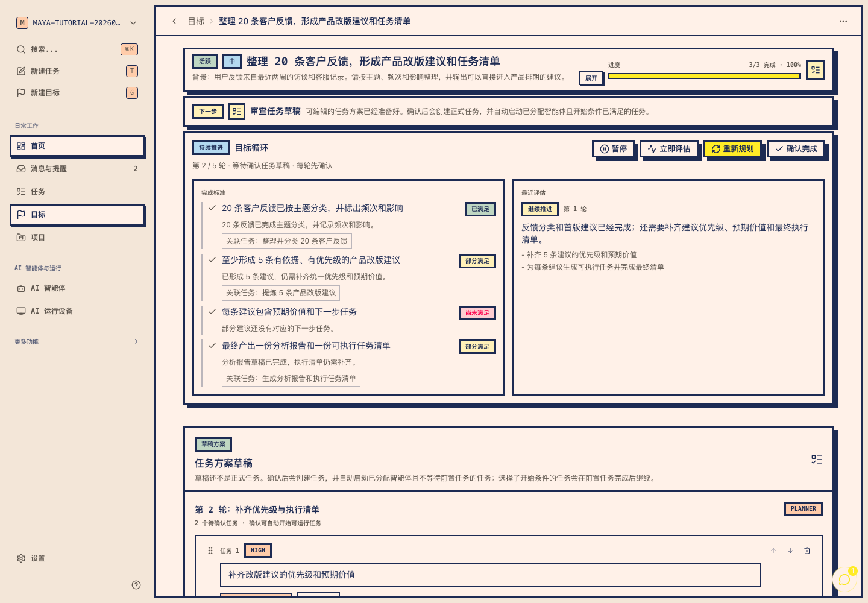Click the 草稿方案 tag

click(x=213, y=444)
